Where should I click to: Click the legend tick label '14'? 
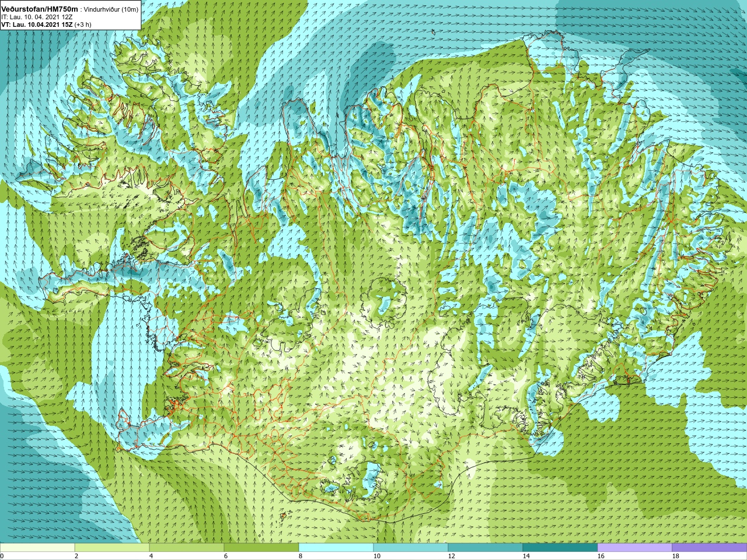(x=526, y=556)
